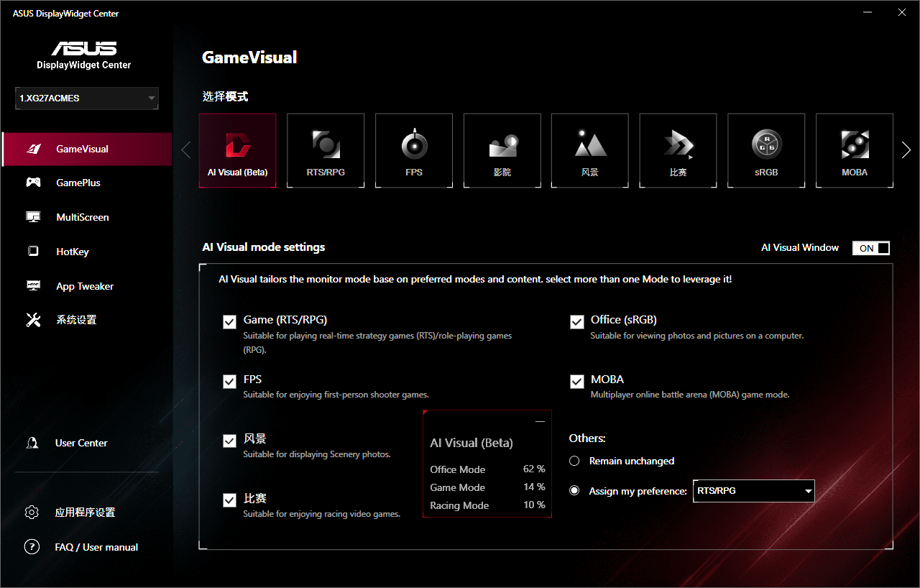Pick the 影院 cinema mode tile
The width and height of the screenshot is (920, 588).
[x=502, y=150]
